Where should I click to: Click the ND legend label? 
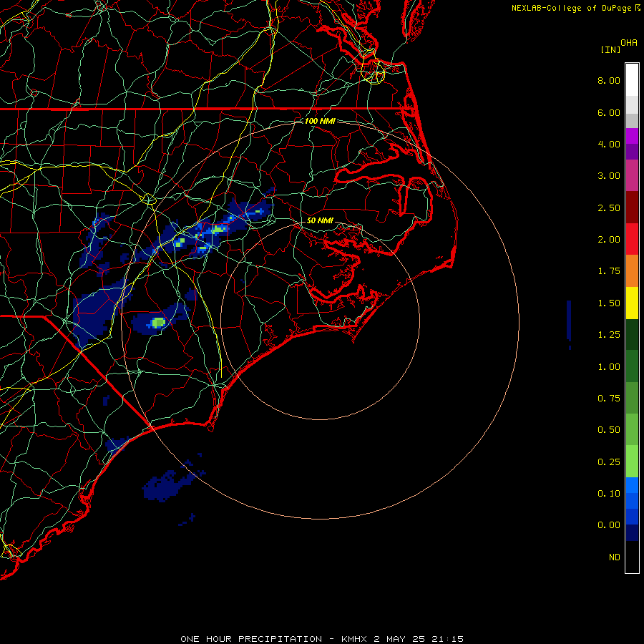[615, 557]
